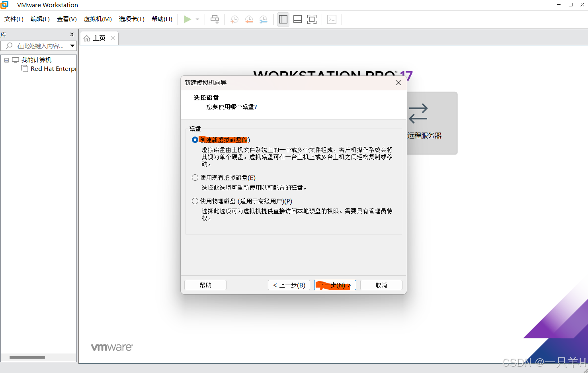588x373 pixels.
Task: Open the 编辑(E) menu
Action: pyautogui.click(x=40, y=19)
